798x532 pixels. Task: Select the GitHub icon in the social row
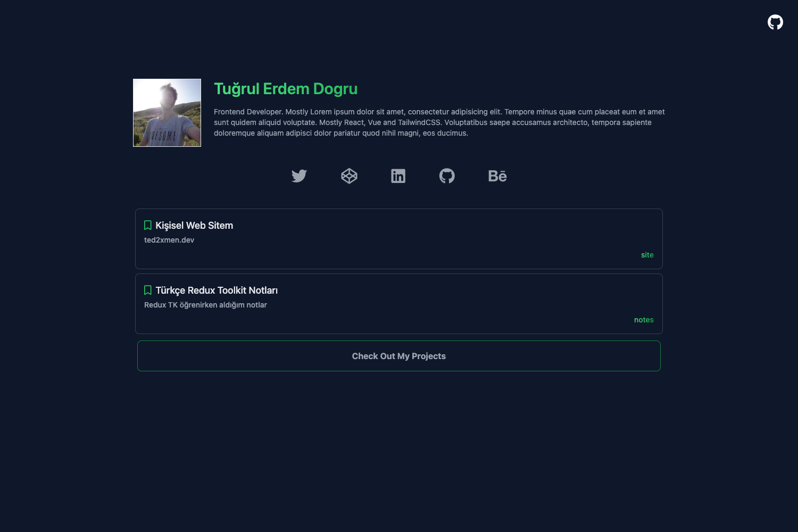tap(447, 176)
